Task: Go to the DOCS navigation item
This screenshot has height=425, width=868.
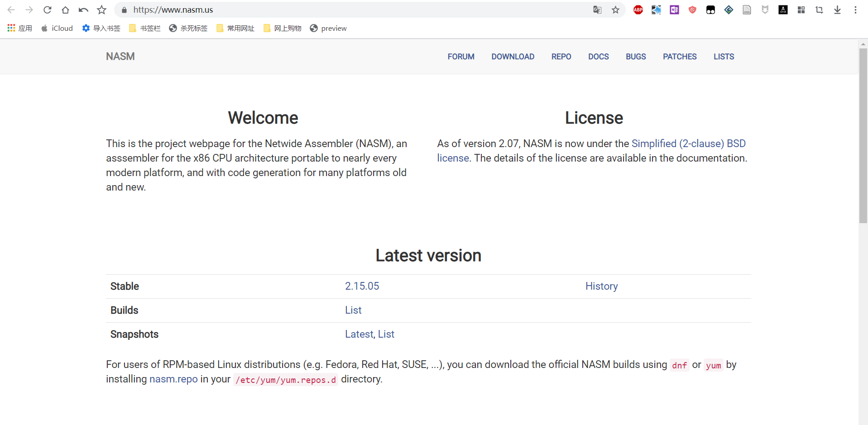Action: click(x=598, y=57)
